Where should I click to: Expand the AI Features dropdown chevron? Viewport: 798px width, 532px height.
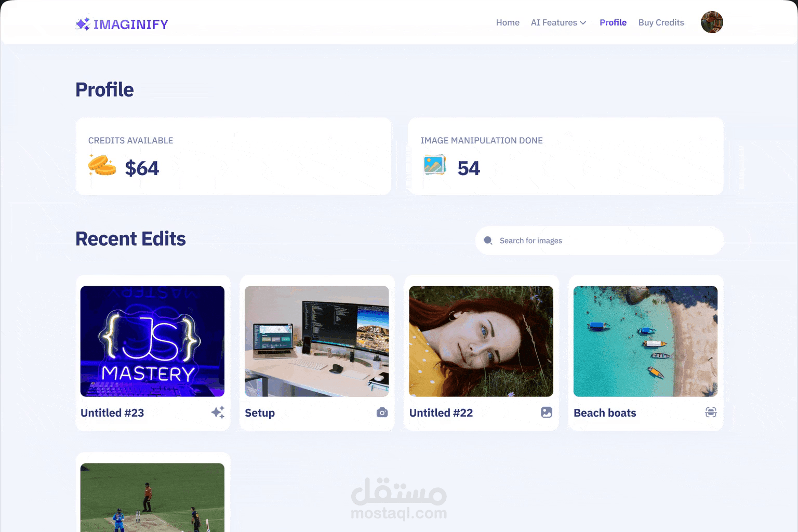pyautogui.click(x=583, y=23)
